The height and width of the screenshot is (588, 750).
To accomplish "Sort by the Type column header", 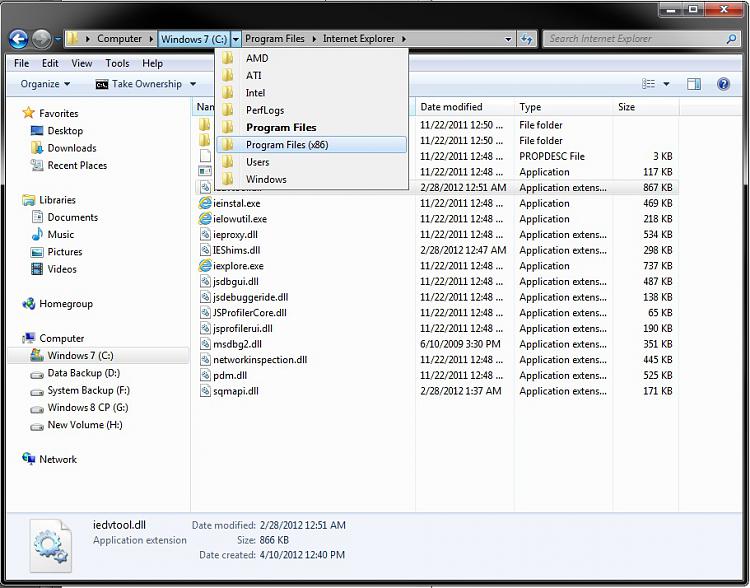I will pyautogui.click(x=563, y=107).
